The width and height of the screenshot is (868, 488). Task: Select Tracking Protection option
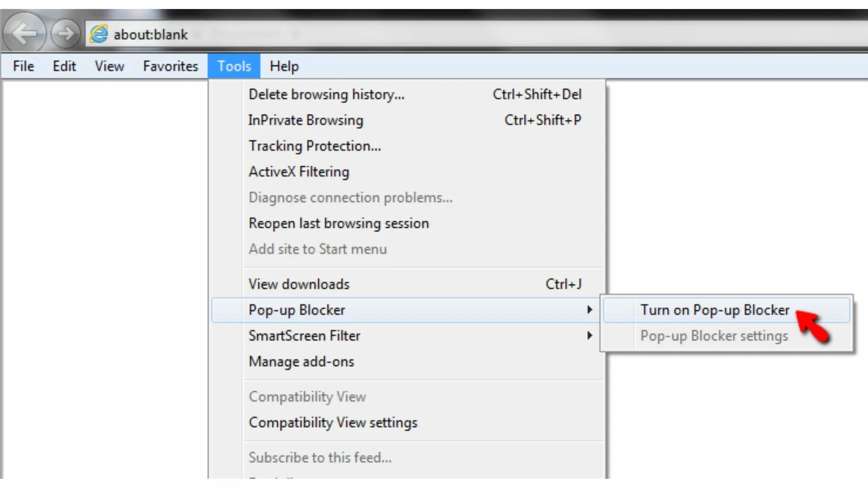pos(315,146)
